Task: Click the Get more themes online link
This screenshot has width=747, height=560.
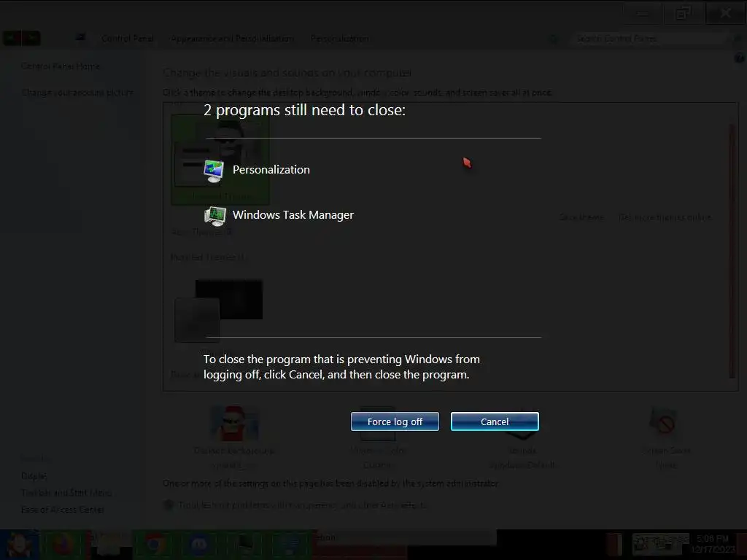Action: click(665, 217)
